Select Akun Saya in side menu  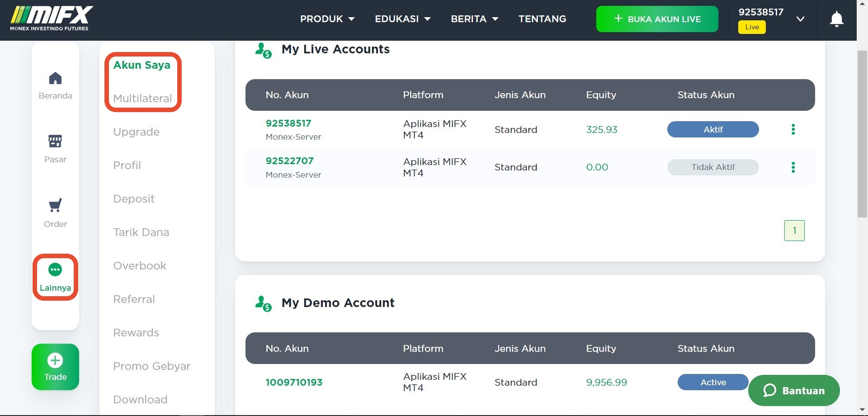pyautogui.click(x=142, y=65)
